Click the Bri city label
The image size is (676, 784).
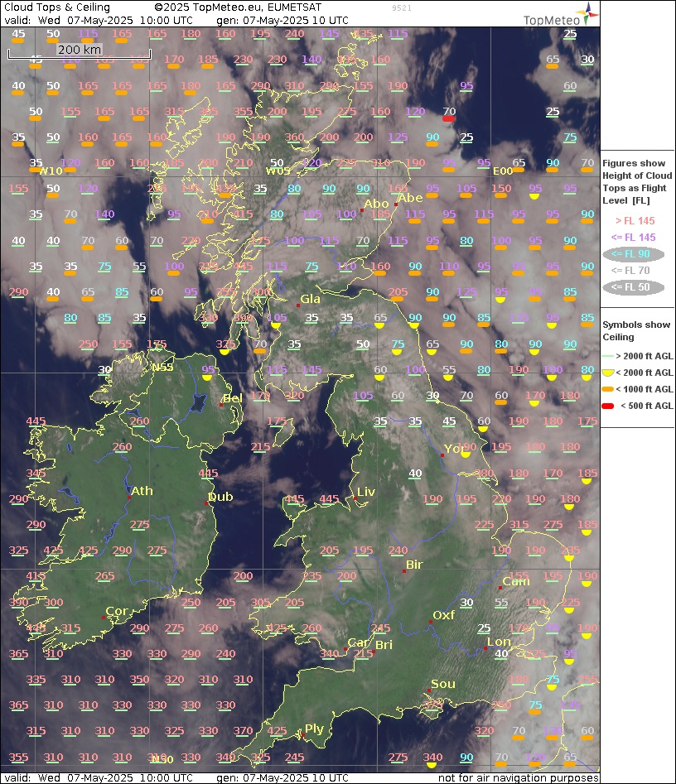click(384, 645)
